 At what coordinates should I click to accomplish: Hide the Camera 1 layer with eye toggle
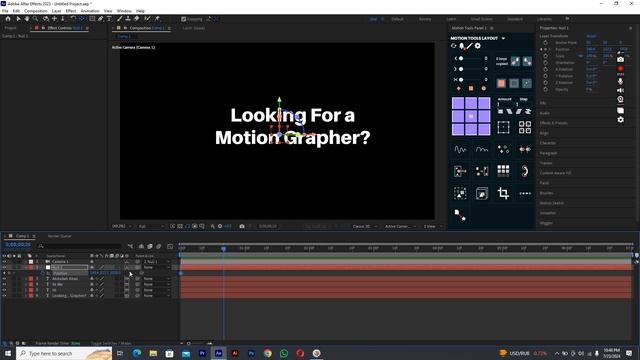(x=4, y=262)
